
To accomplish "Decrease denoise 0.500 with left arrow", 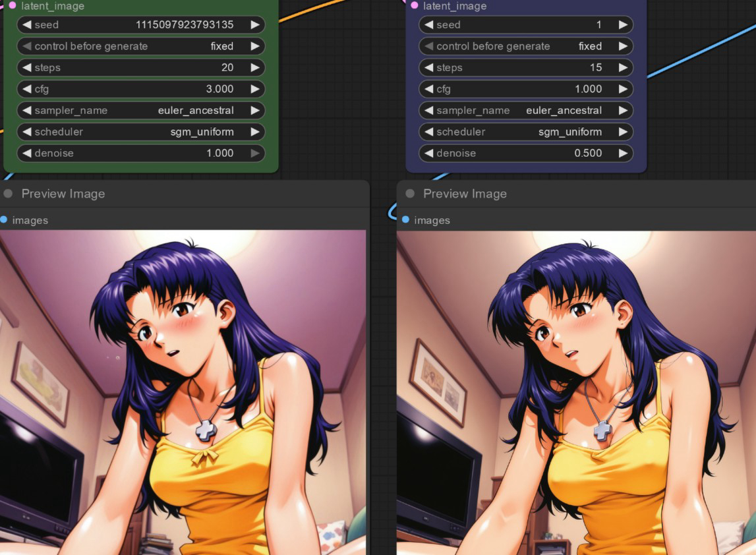I will (x=428, y=153).
